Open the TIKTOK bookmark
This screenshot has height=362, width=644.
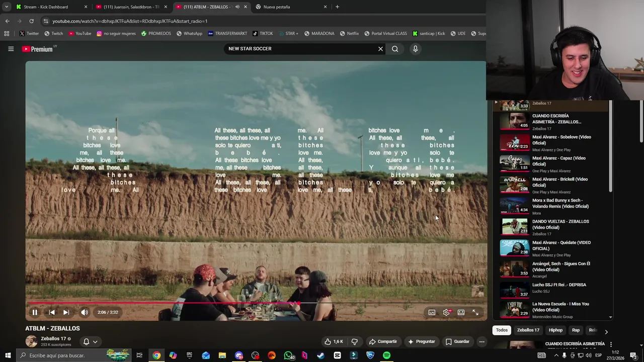pos(263,34)
